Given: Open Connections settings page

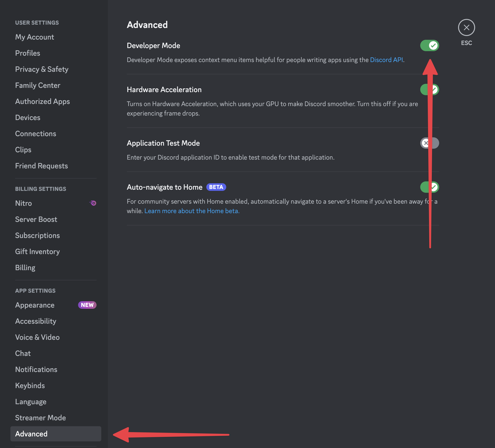Looking at the screenshot, I should click(x=35, y=133).
